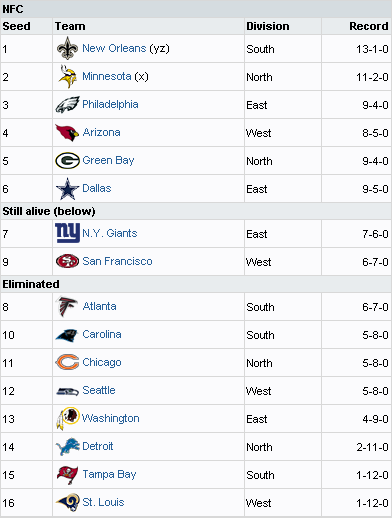Viewport: 392px width, 518px height.
Task: Click the Philadelphia Eagles logo
Action: pyautogui.click(x=67, y=104)
